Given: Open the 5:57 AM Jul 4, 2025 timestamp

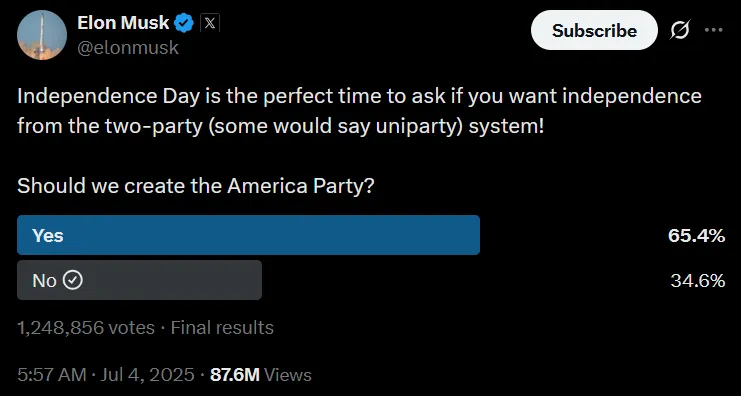Looking at the screenshot, I should 106,375.
